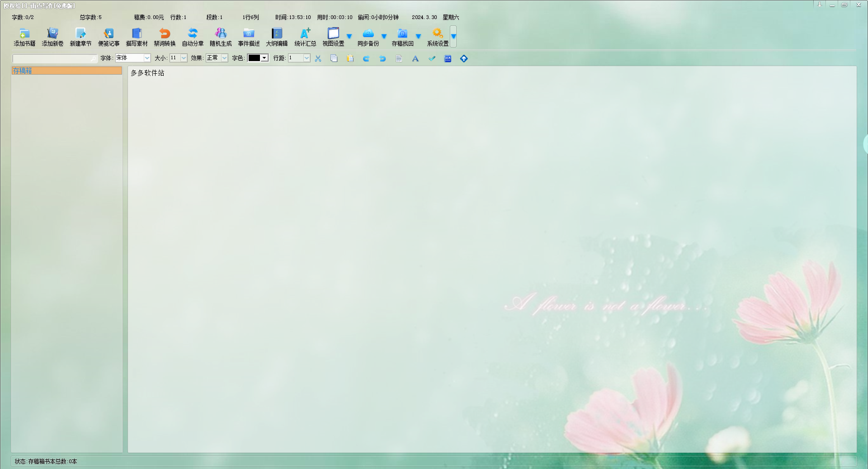Open the toolbar overflow arrow after 系统设置

click(x=453, y=36)
